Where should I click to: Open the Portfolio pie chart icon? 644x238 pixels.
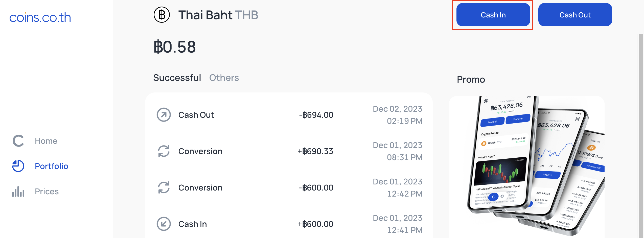(x=18, y=166)
